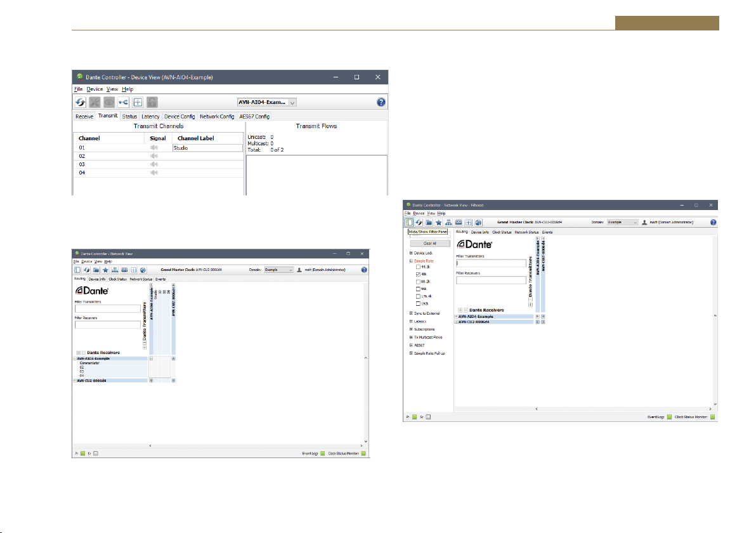Screen dimensions: 756x533
Task: Open help icon in Filtered Network View
Action: [713, 222]
